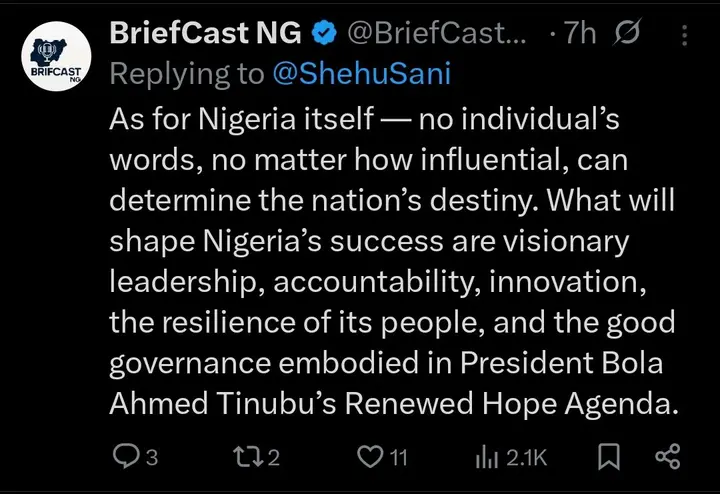Click the repost arrows icon
This screenshot has height=494, width=720.
[x=248, y=456]
